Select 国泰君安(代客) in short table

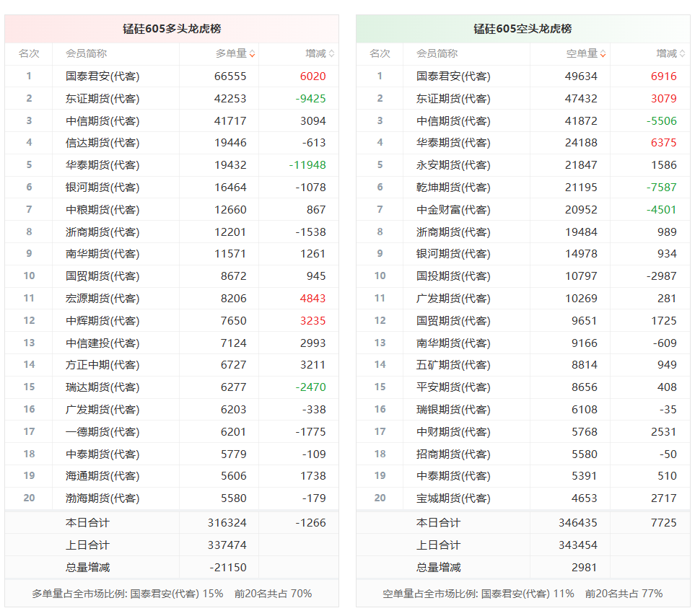(453, 76)
